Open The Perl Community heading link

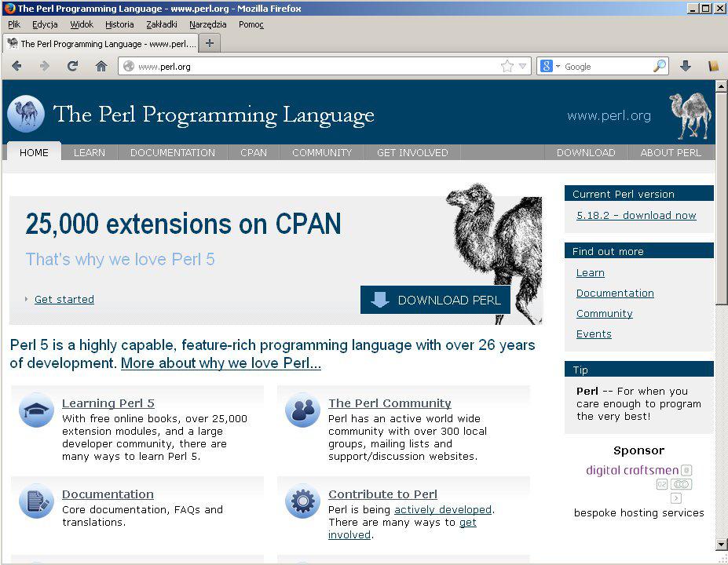[x=390, y=403]
